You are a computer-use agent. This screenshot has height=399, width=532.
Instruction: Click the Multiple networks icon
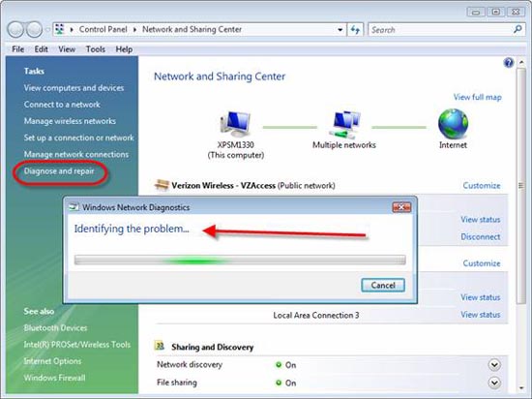(344, 124)
